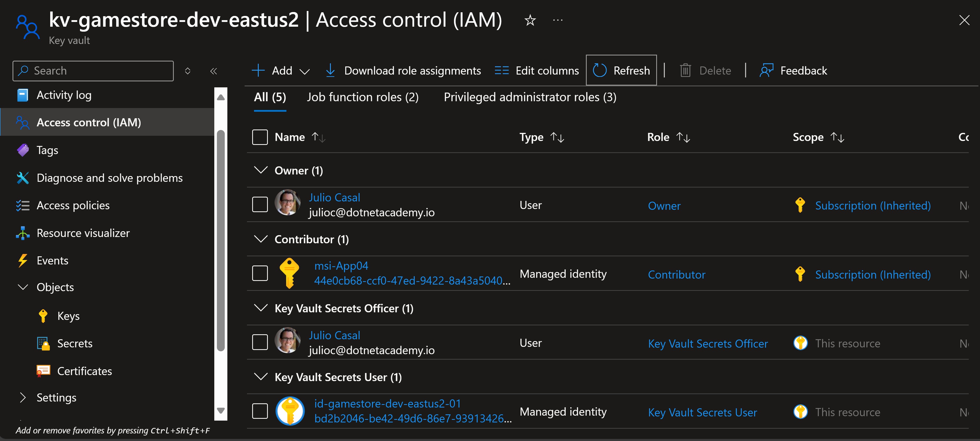Click the plus icon next to Add
This screenshot has width=980, height=441.
(258, 70)
